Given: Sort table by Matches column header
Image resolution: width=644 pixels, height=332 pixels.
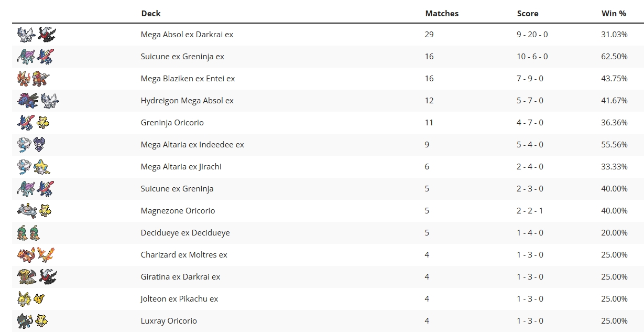Looking at the screenshot, I should 442,14.
